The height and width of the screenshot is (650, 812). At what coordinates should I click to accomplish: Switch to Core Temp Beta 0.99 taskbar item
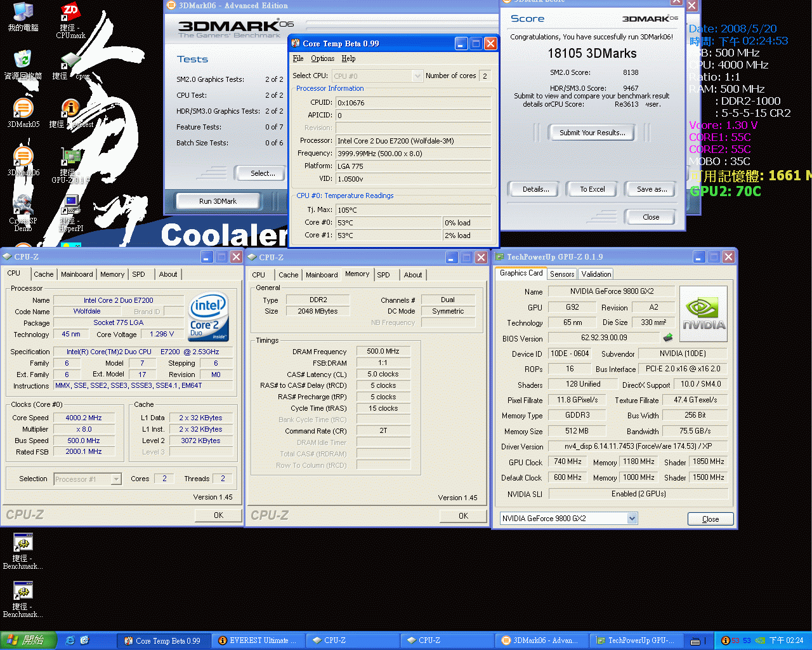click(x=163, y=640)
